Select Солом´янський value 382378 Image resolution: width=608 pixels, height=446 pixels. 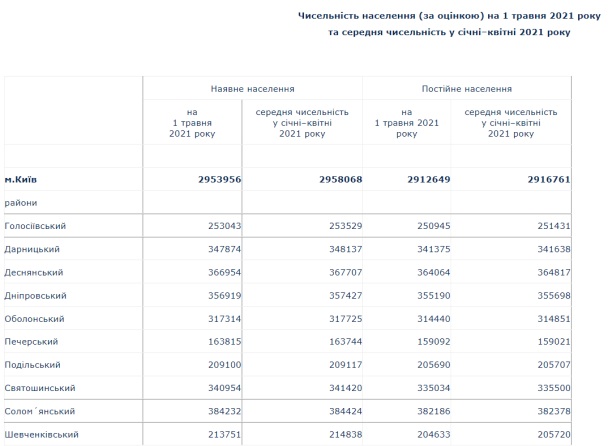click(x=554, y=411)
